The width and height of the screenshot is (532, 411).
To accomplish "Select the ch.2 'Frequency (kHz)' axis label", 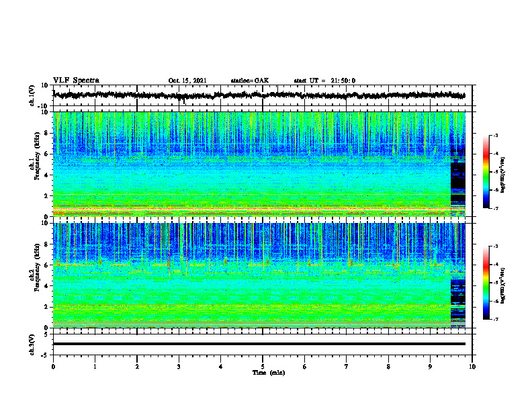I will (37, 267).
